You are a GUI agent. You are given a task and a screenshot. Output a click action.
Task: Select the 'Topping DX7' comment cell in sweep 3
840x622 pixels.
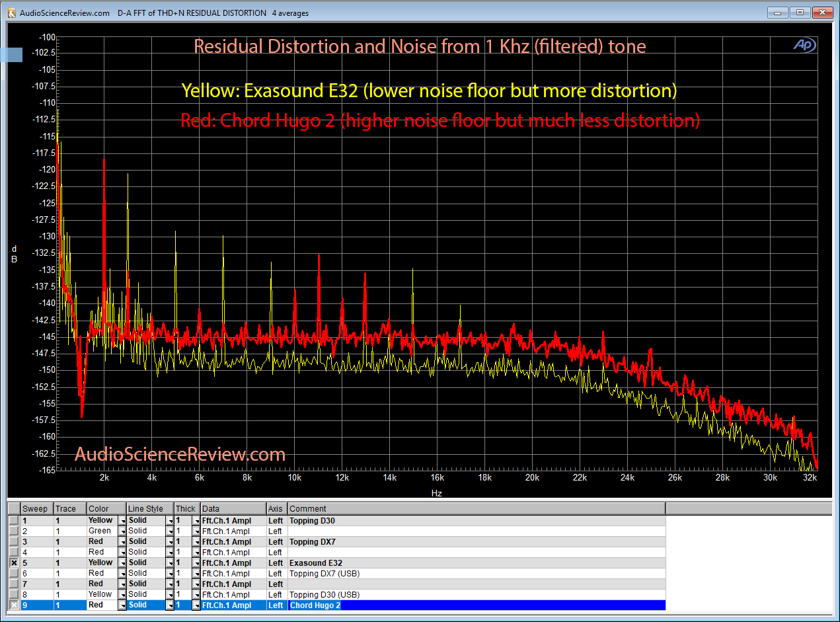pos(477,541)
